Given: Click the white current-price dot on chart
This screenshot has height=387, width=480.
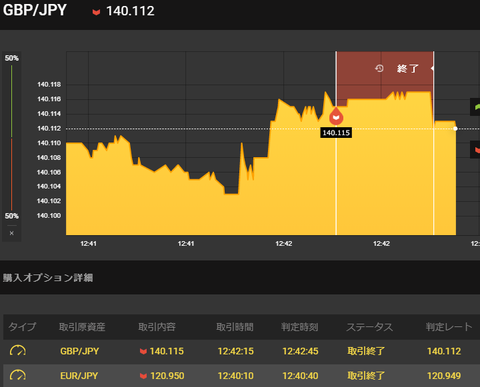Looking at the screenshot, I should (455, 129).
